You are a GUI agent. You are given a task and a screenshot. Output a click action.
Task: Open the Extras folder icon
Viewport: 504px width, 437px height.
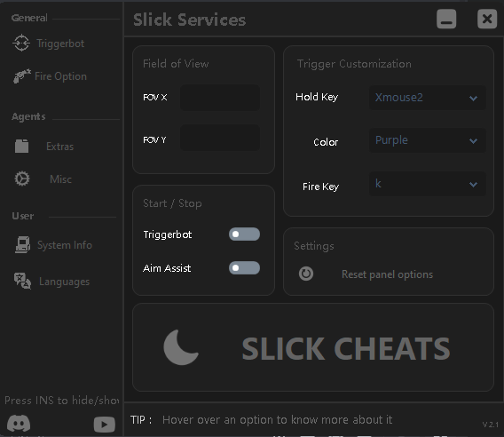(21, 146)
